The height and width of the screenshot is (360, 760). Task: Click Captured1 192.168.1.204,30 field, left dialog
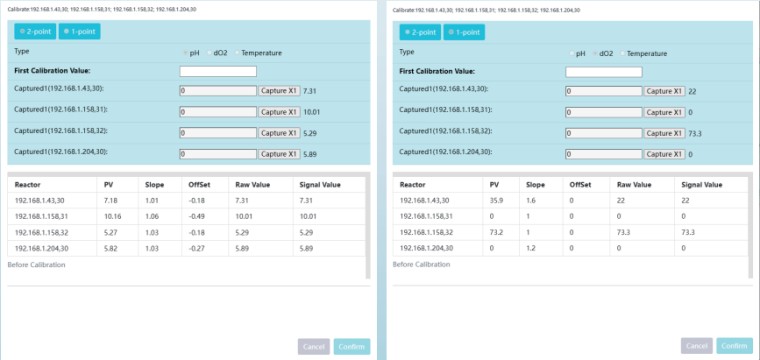(x=218, y=154)
